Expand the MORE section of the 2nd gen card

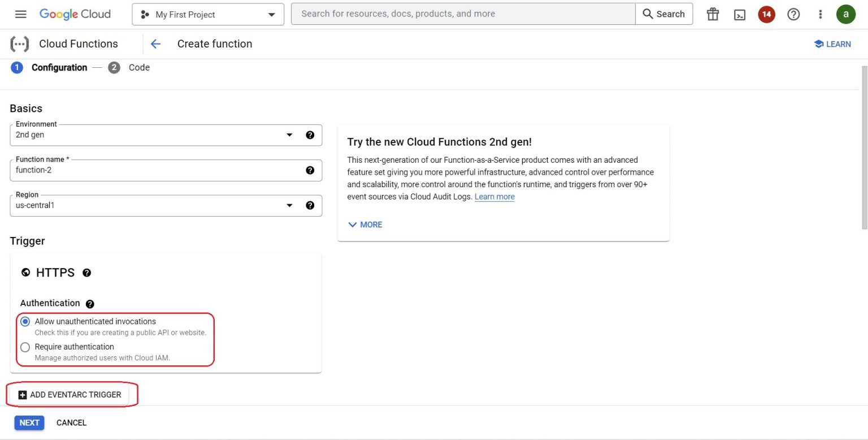pos(365,225)
